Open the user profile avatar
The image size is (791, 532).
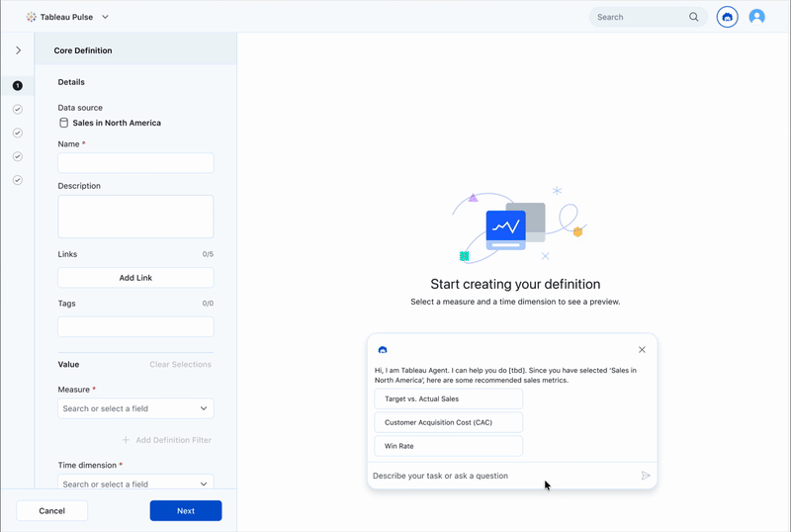point(756,17)
